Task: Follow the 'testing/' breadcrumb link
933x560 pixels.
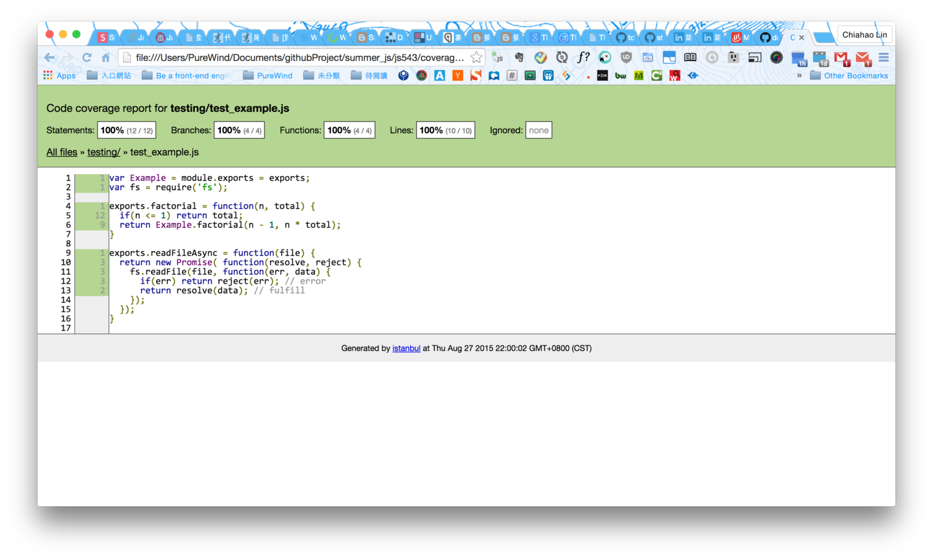Action: pyautogui.click(x=103, y=152)
